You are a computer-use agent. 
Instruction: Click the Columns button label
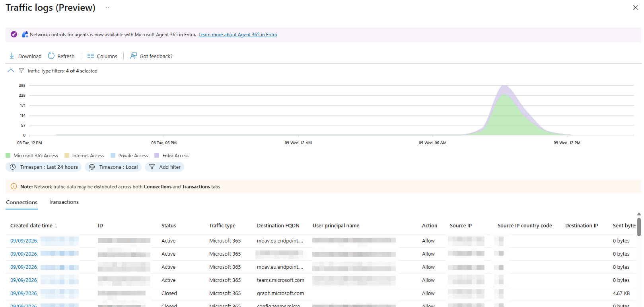point(107,56)
